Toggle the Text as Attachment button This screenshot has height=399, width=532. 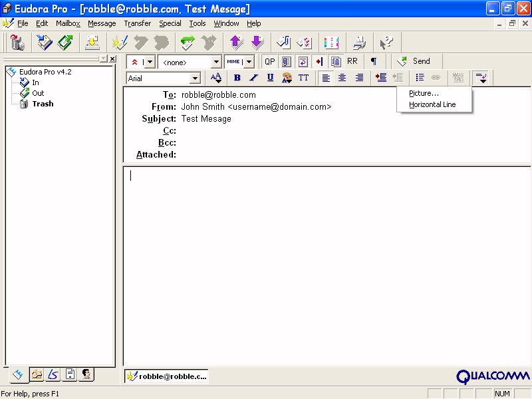(287, 61)
